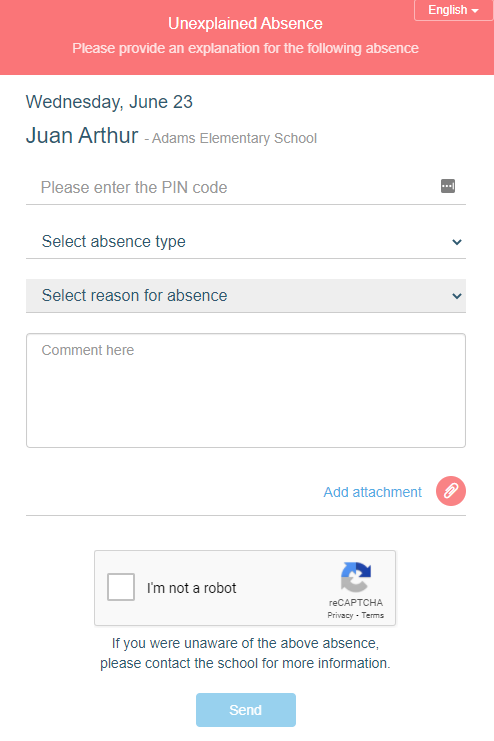
Task: Focus the PIN code input field
Action: [x=246, y=187]
